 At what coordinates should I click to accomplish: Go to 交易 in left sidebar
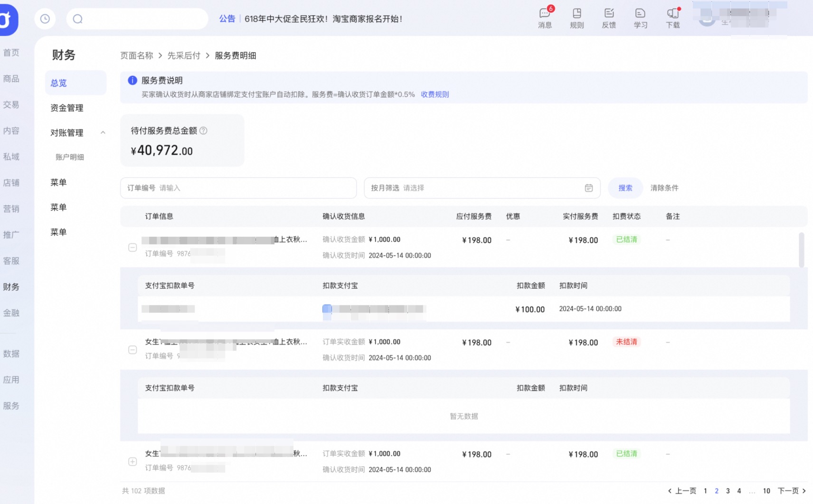[x=11, y=105]
